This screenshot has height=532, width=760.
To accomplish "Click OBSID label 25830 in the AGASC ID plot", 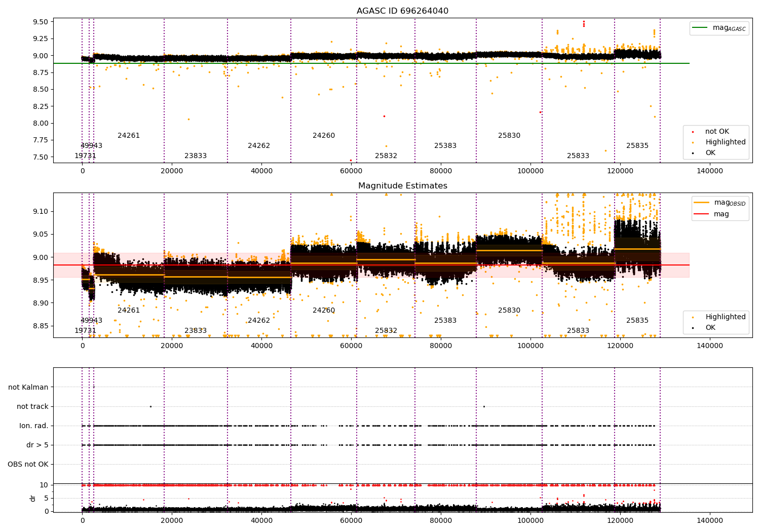I will point(509,136).
